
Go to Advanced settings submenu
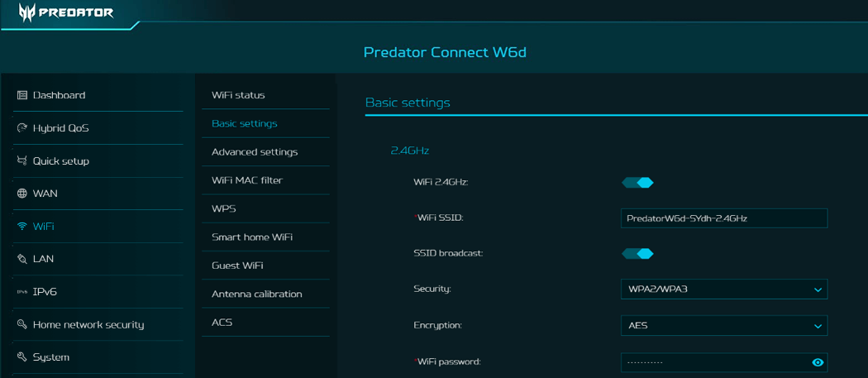pyautogui.click(x=255, y=152)
